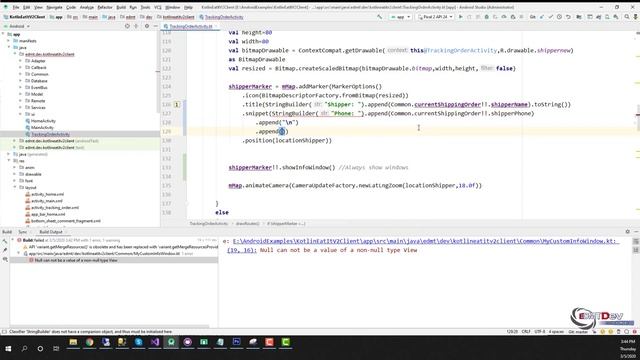Image resolution: width=640 pixels, height=360 pixels.
Task: Select the Null can not be a value error row
Action: (114, 260)
